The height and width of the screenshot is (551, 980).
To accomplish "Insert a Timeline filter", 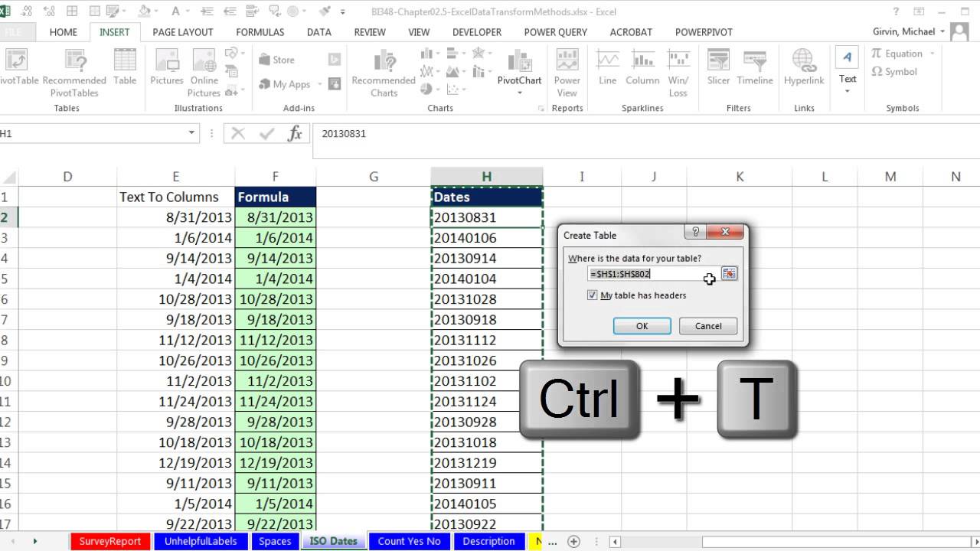I will pos(755,67).
